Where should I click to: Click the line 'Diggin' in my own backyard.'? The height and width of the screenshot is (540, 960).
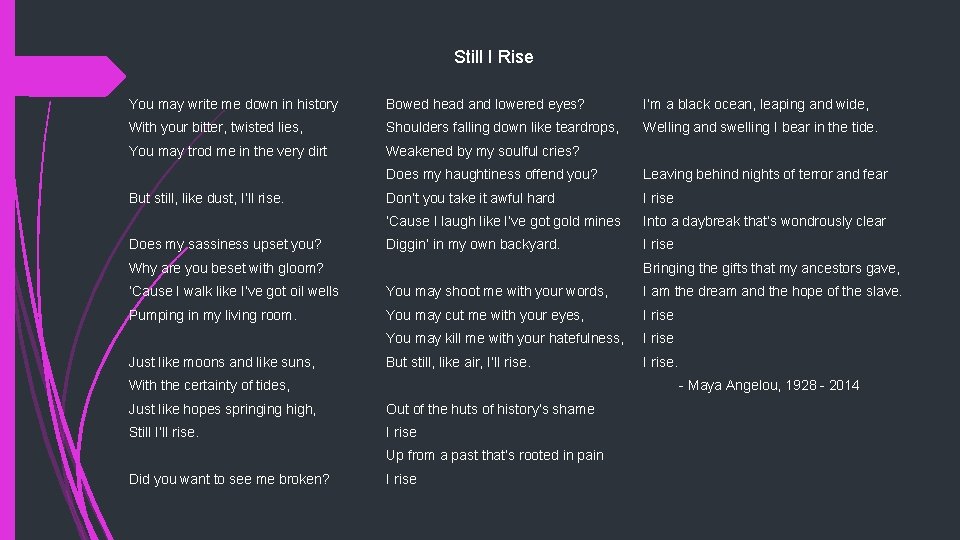(x=472, y=244)
